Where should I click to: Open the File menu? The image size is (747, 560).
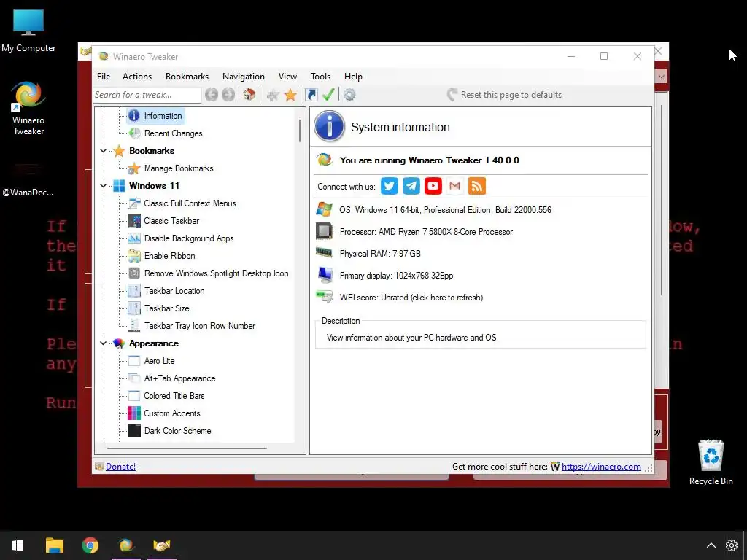[x=104, y=76]
